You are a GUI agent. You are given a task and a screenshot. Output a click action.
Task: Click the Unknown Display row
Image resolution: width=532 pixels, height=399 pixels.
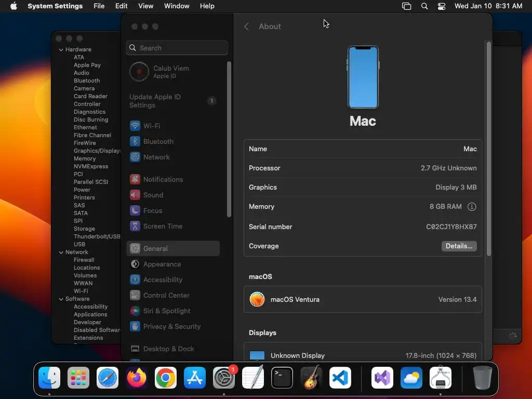pyautogui.click(x=363, y=353)
